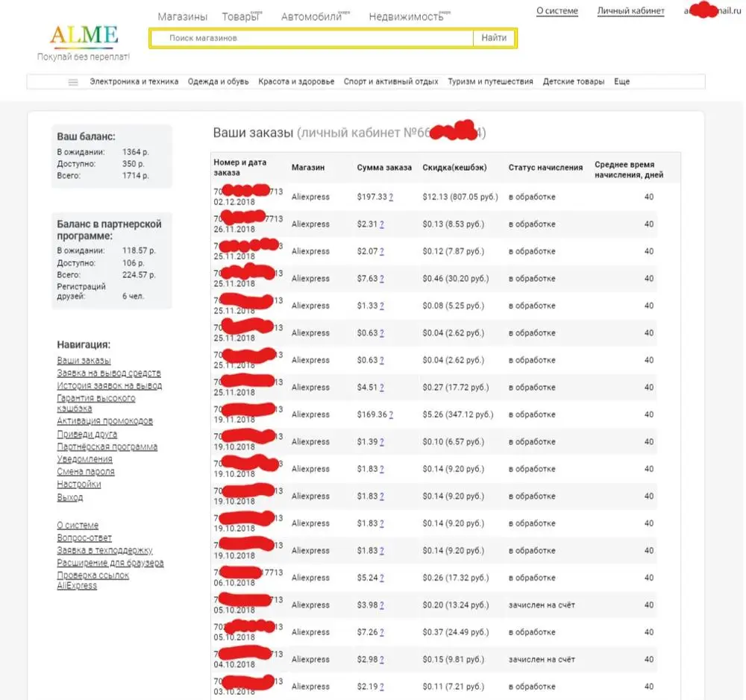Open Приведи друга link
The width and height of the screenshot is (746, 700).
point(87,434)
